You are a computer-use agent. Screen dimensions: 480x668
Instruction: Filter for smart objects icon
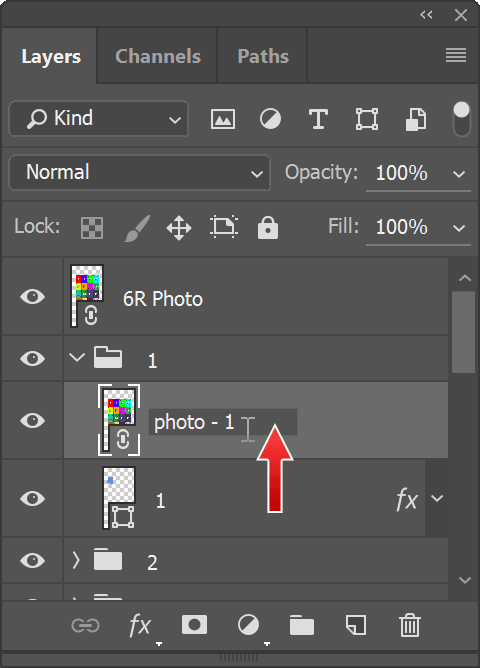coord(415,119)
